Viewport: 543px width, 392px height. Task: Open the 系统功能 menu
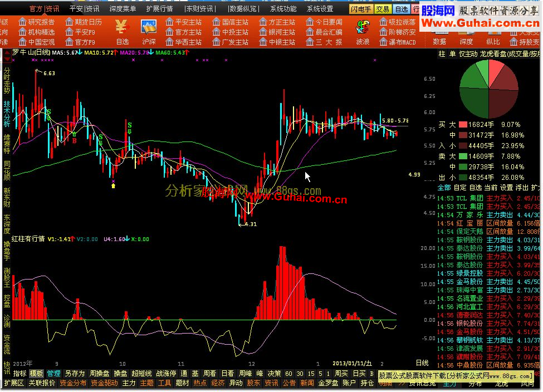[283, 9]
